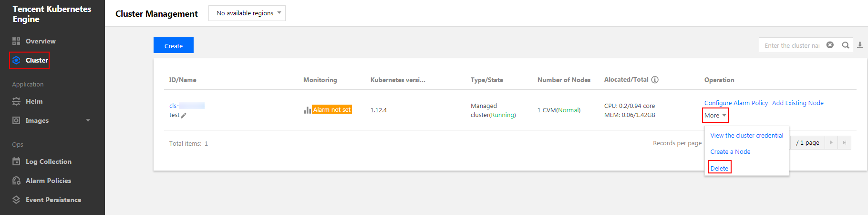The image size is (868, 215).
Task: Click the blue Create button
Action: click(174, 45)
